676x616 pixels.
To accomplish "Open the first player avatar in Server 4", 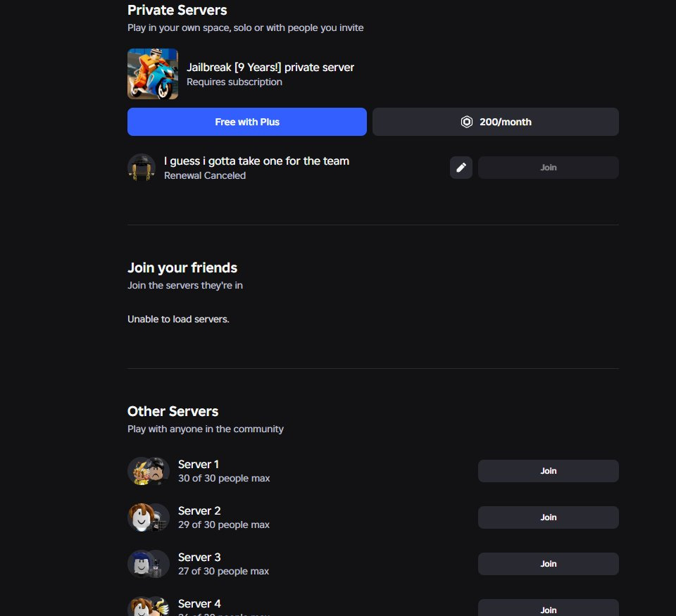I will (x=139, y=607).
